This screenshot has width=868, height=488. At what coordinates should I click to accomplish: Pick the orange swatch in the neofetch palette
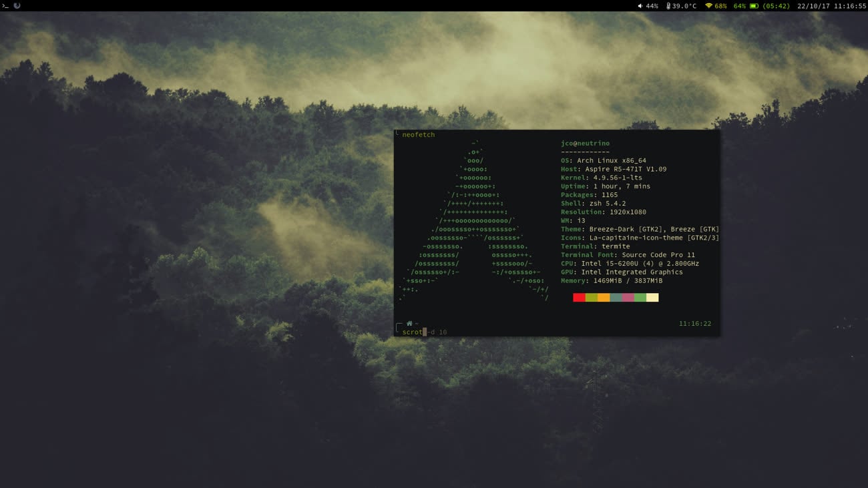click(604, 298)
